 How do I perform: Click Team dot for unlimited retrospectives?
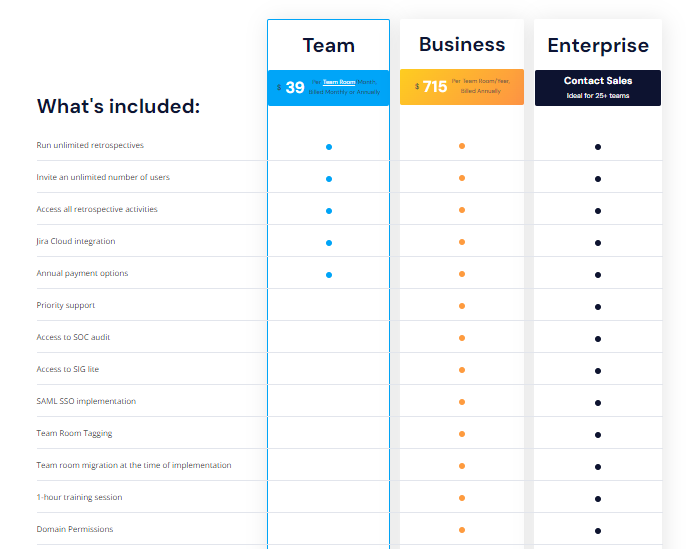tap(329, 146)
